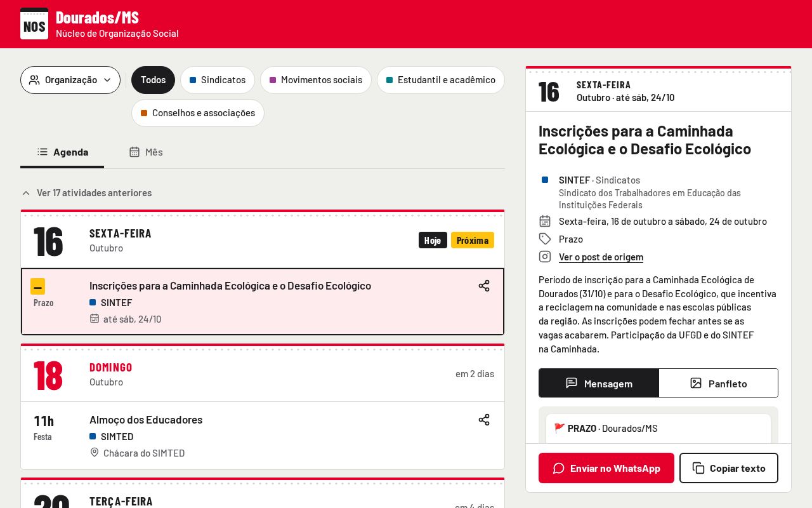812x508 pixels.
Task: Click the Instagram icon in details
Action: pos(545,257)
